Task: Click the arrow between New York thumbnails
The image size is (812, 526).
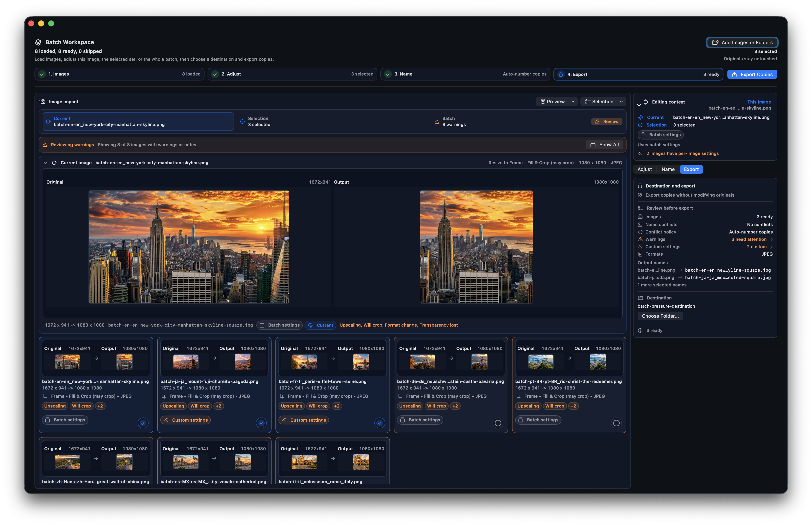Action: pyautogui.click(x=96, y=358)
